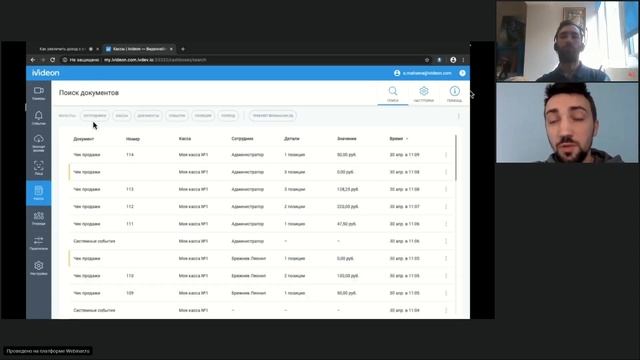Switch to the settings gear tab
This screenshot has height=360, width=640.
(x=424, y=94)
